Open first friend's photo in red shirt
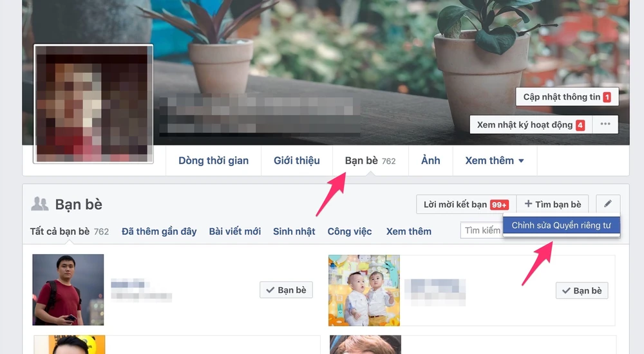 tap(68, 290)
